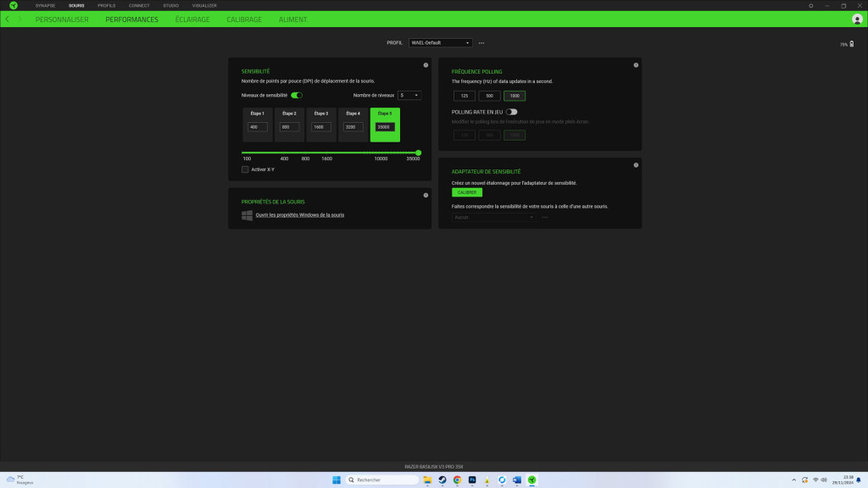This screenshot has height=488, width=868.
Task: Open the STUDIO tab
Action: (x=170, y=6)
